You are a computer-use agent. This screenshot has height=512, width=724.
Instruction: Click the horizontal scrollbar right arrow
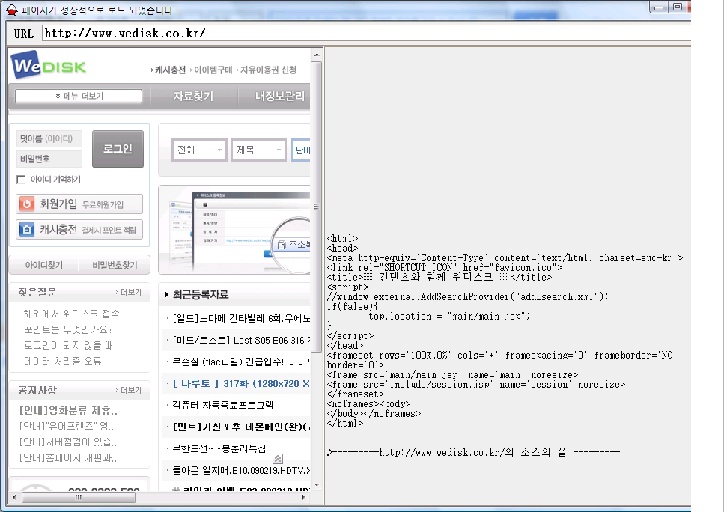point(303,497)
